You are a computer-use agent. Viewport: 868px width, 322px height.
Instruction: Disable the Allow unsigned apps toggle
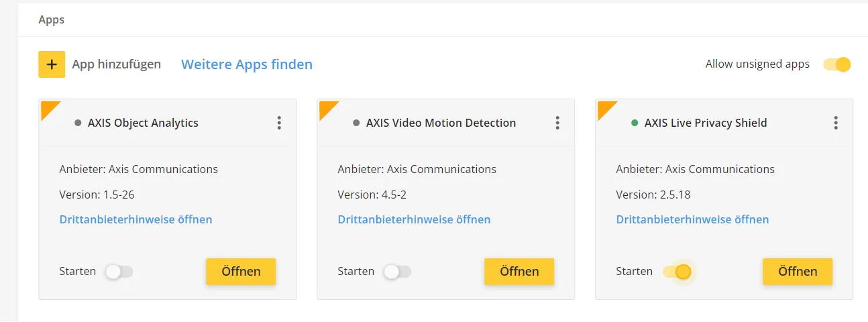pos(837,64)
